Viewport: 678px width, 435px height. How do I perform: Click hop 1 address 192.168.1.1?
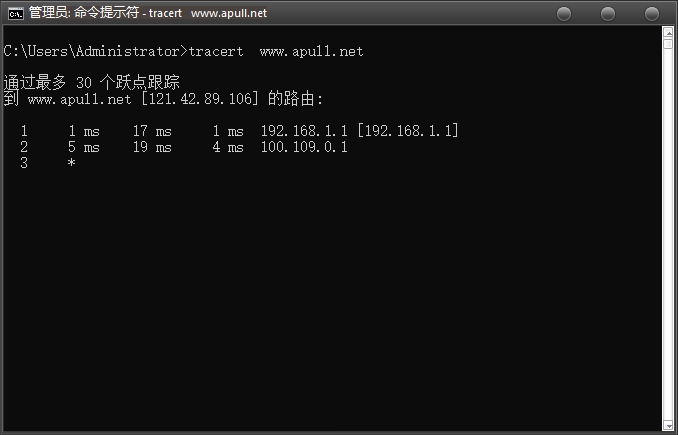pyautogui.click(x=304, y=131)
